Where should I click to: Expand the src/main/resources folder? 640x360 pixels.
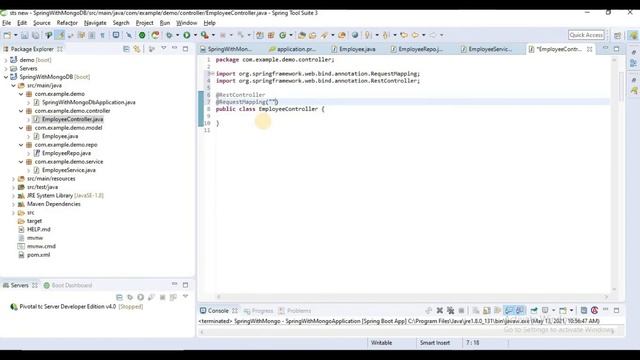[13, 179]
